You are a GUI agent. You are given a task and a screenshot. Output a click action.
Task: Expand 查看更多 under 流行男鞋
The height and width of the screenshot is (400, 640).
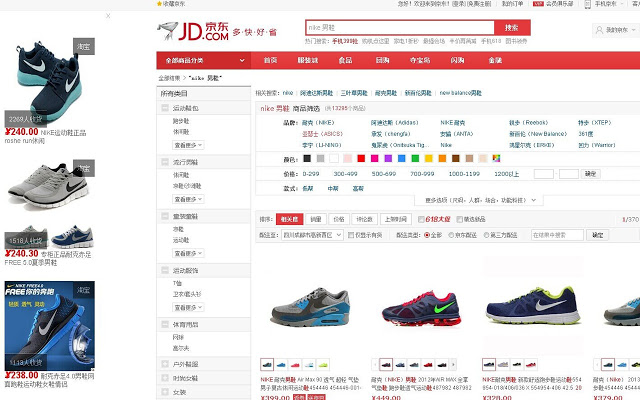pyautogui.click(x=188, y=199)
